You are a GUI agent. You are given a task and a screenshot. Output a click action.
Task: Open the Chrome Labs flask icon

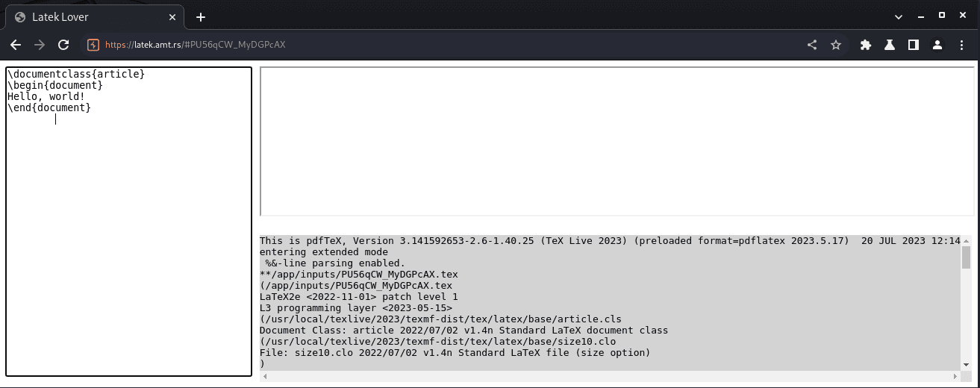click(x=890, y=45)
